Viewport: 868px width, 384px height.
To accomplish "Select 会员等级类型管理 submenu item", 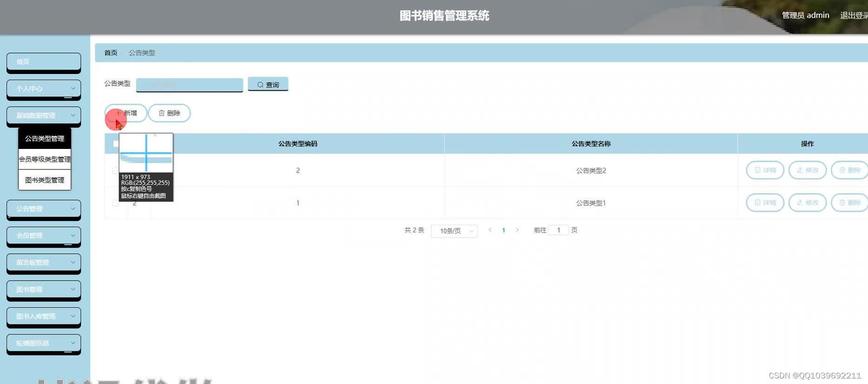I will [45, 159].
